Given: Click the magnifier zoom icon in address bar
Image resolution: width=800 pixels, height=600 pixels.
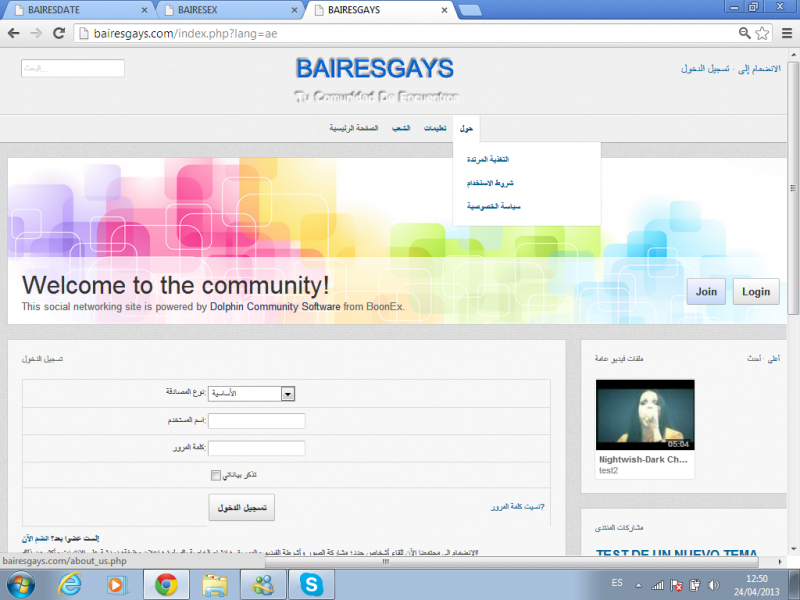Looking at the screenshot, I should tap(744, 34).
